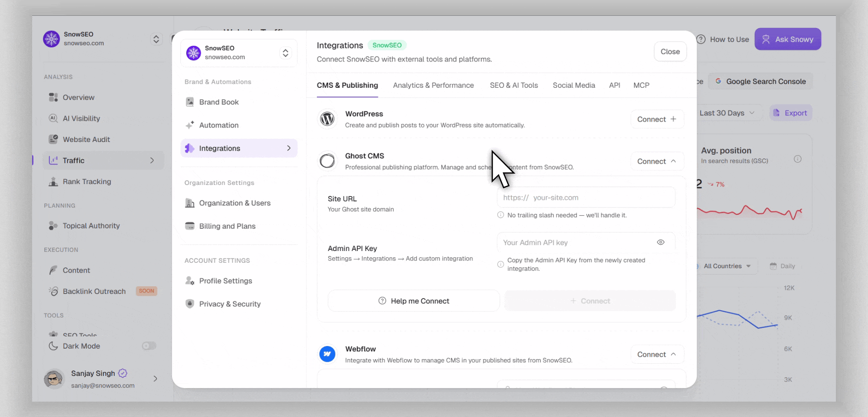This screenshot has width=868, height=417.
Task: Click the How to Use help icon
Action: point(701,39)
